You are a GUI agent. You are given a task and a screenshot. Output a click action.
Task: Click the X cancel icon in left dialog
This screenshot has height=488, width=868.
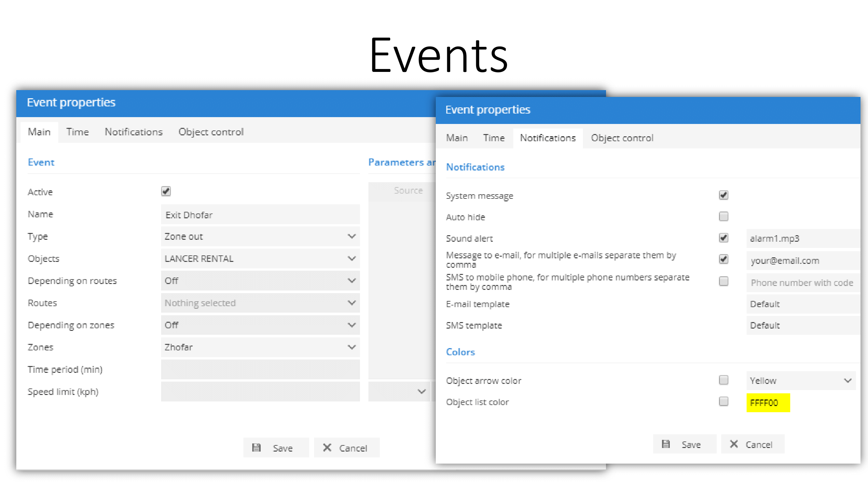coord(327,448)
